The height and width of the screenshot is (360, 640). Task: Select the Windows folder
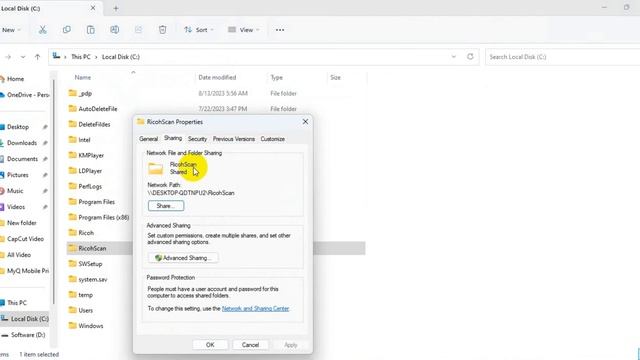pos(91,326)
